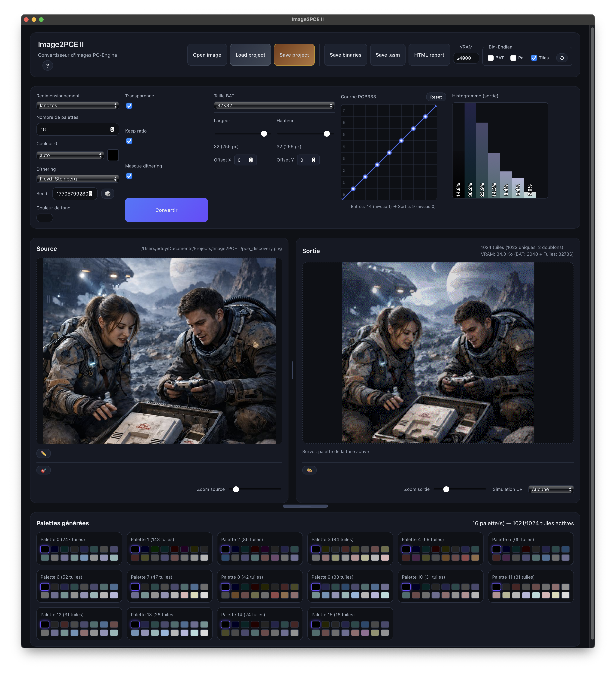Click the target dart icon button
The width and height of the screenshot is (616, 676).
point(44,471)
